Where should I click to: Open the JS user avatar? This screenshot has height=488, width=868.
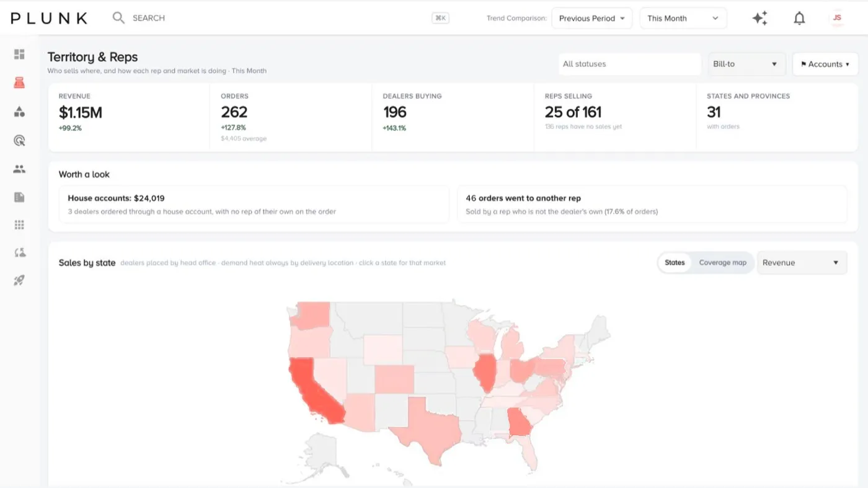837,18
